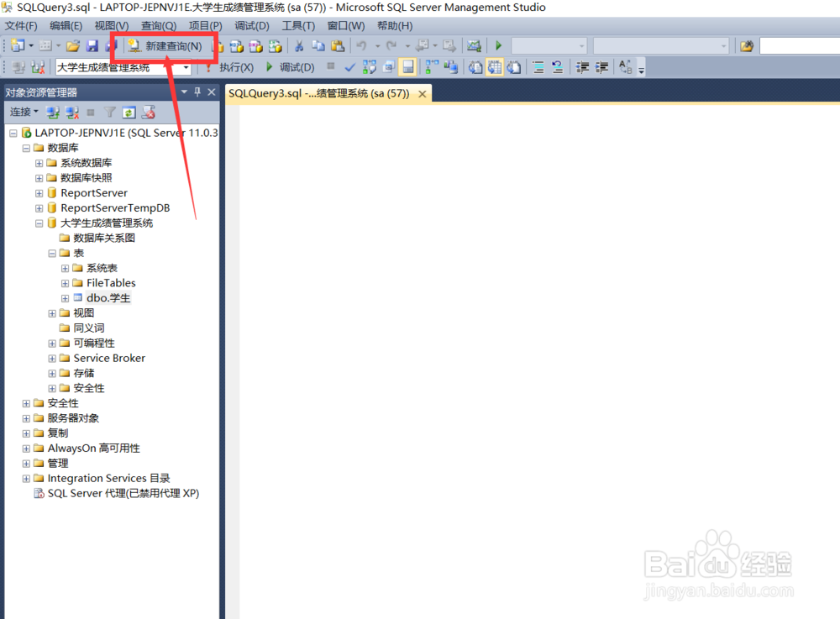Click the Display Estimated Execution Plan icon
The height and width of the screenshot is (619, 840).
369,67
